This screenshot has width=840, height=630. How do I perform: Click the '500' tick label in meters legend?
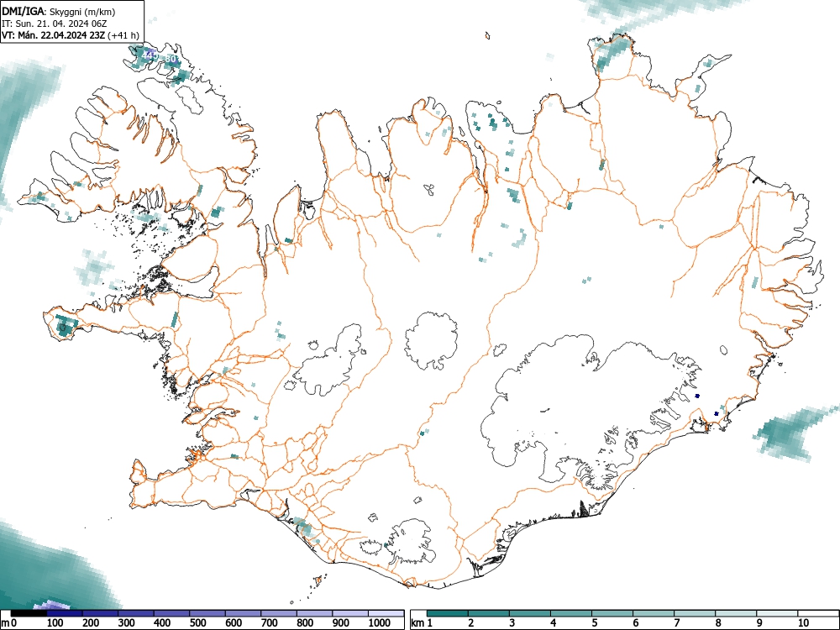197,623
